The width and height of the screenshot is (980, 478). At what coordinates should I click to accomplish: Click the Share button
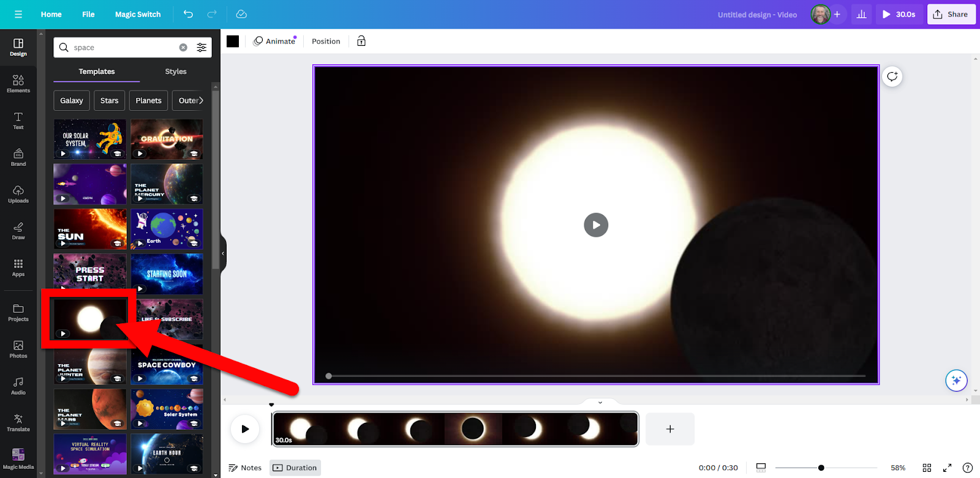tap(951, 14)
